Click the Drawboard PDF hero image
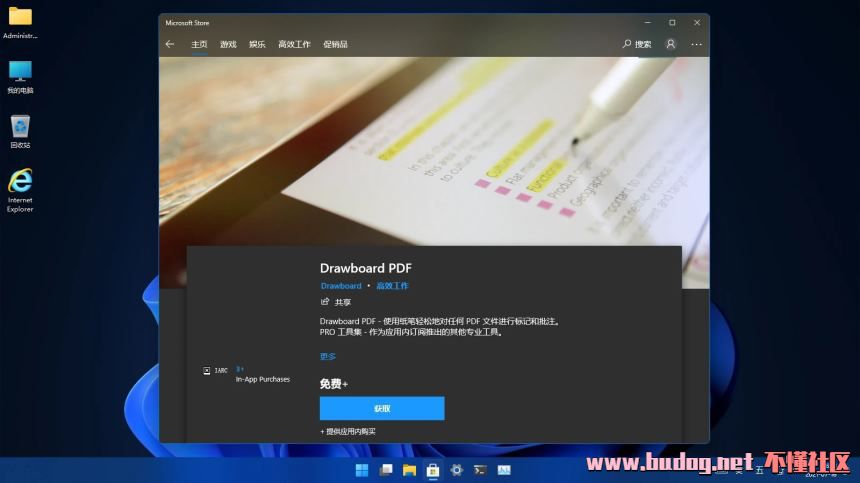Image resolution: width=860 pixels, height=483 pixels. tap(434, 152)
